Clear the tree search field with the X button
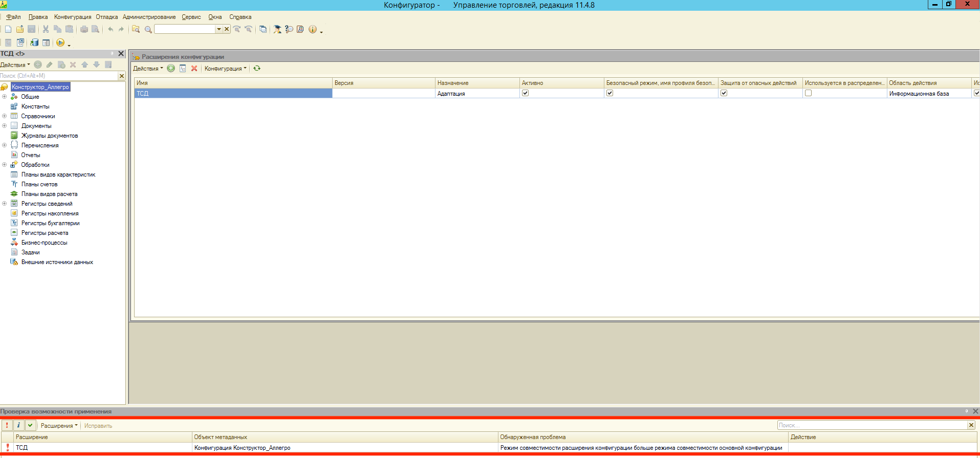Viewport: 980px width, 458px height. 122,76
